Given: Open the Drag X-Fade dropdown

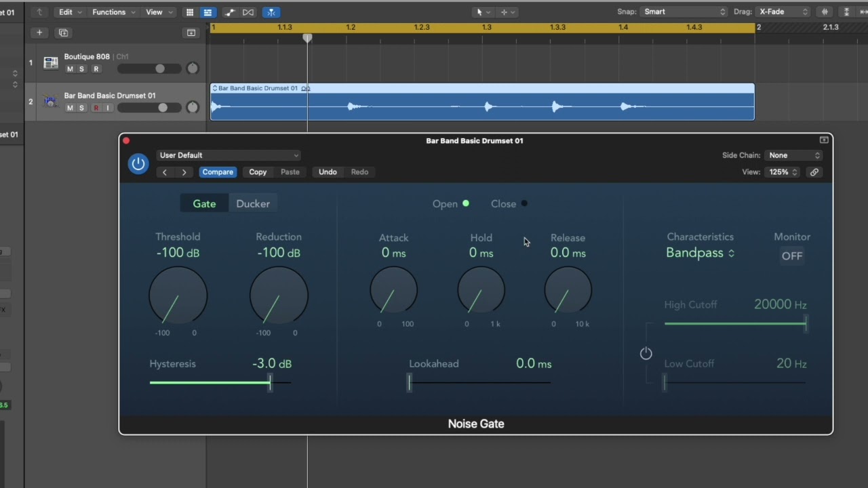Looking at the screenshot, I should [783, 12].
